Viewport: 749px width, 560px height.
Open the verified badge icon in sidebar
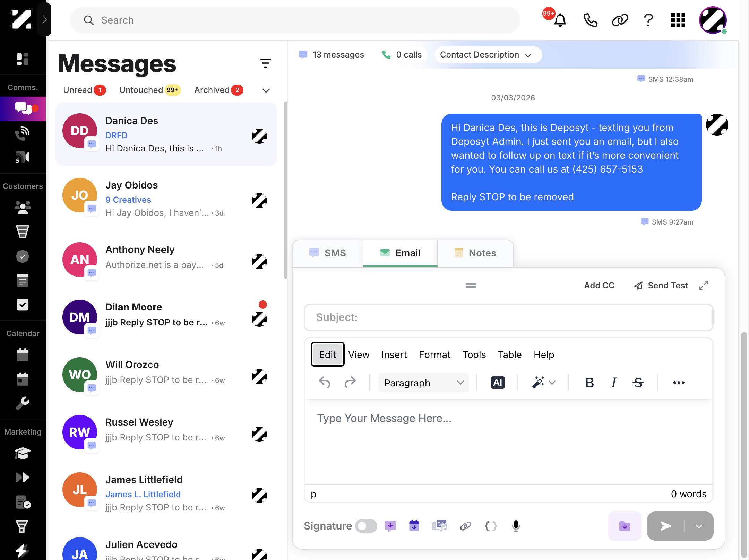[23, 256]
